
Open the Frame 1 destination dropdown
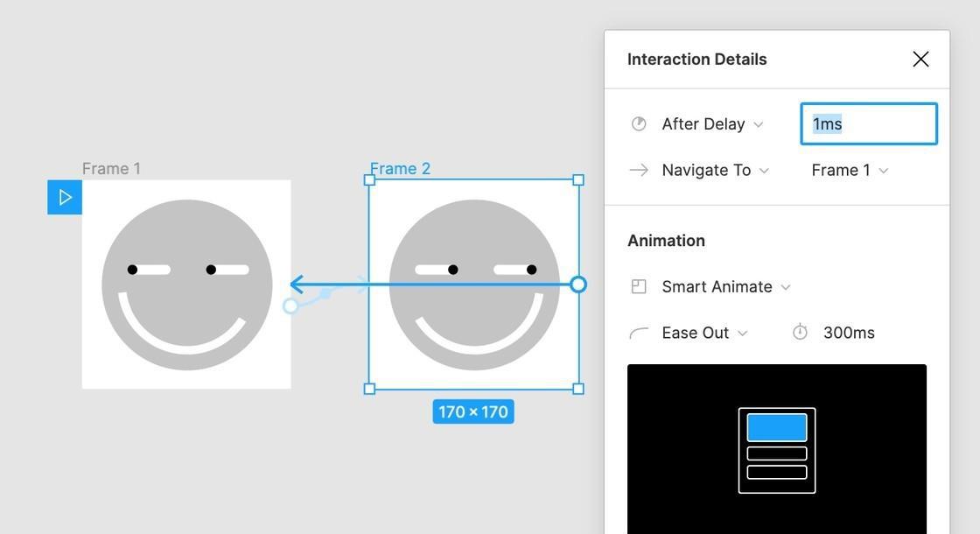849,171
